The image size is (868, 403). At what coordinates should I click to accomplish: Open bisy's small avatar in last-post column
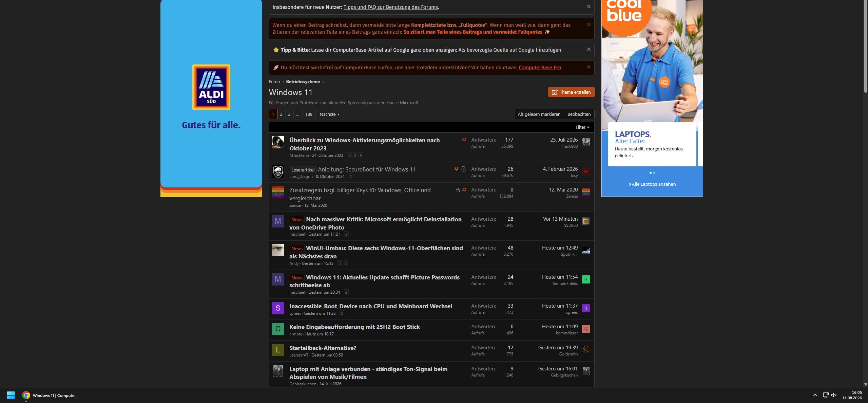point(586,171)
